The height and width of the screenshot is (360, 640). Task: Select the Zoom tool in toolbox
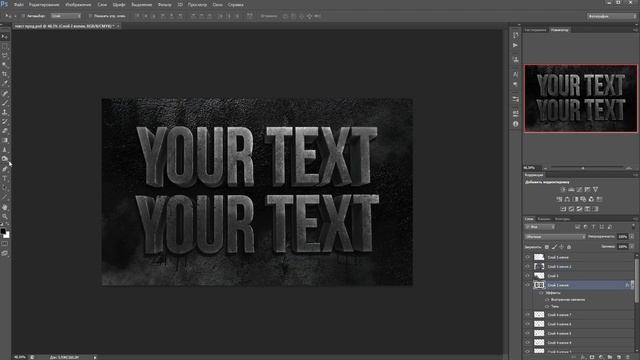4,216
